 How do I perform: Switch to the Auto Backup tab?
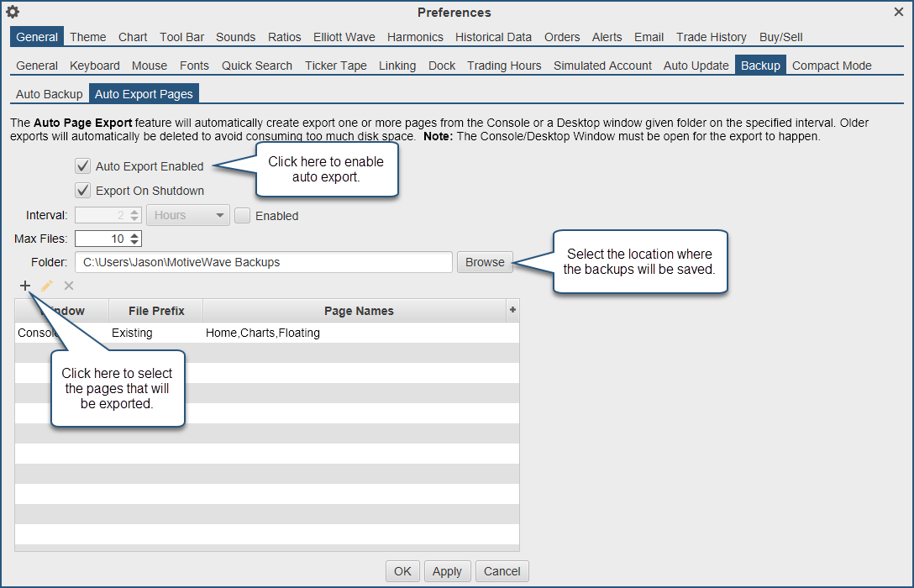[50, 94]
